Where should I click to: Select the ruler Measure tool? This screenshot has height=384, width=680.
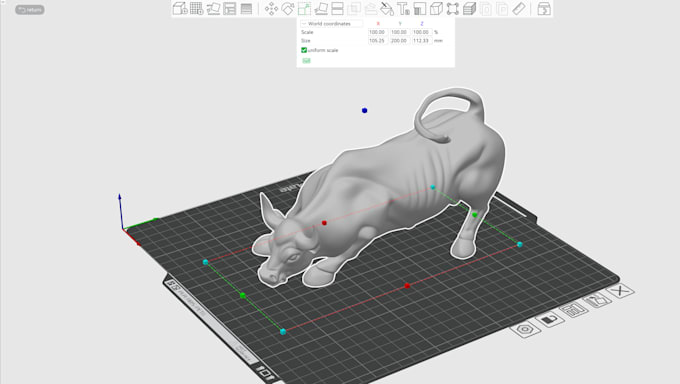coord(519,8)
